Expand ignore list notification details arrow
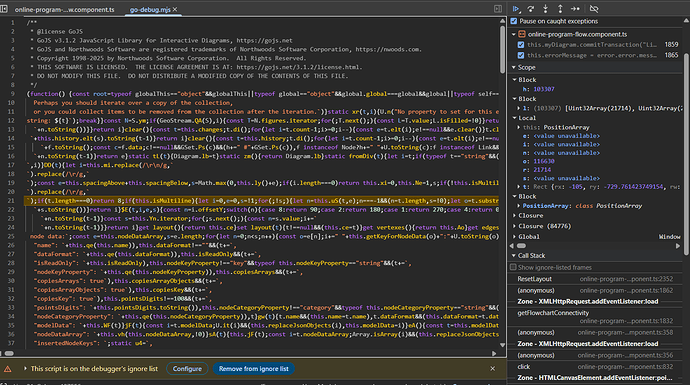Screen dimensions: 690x385 click(x=25, y=369)
